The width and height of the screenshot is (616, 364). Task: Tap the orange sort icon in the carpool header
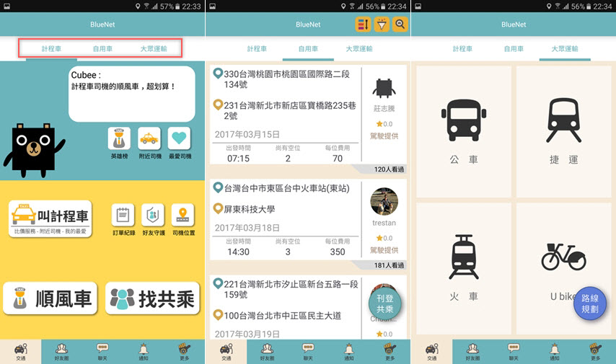pos(363,25)
